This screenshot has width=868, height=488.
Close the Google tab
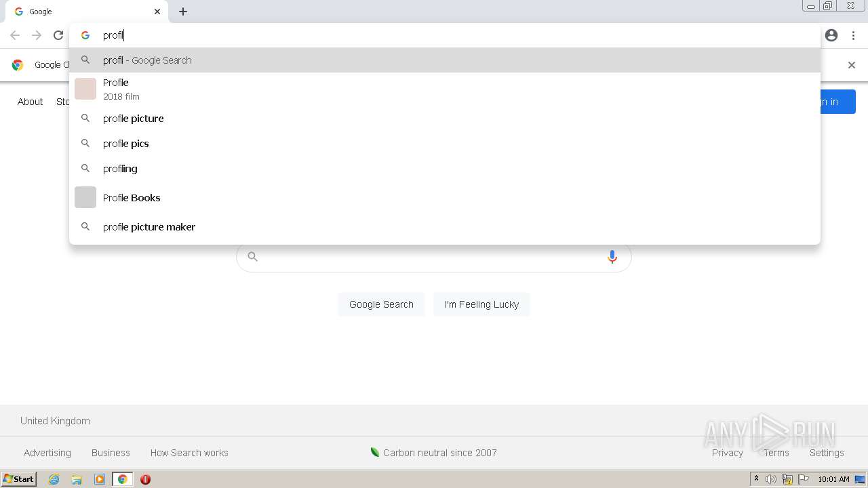157,12
